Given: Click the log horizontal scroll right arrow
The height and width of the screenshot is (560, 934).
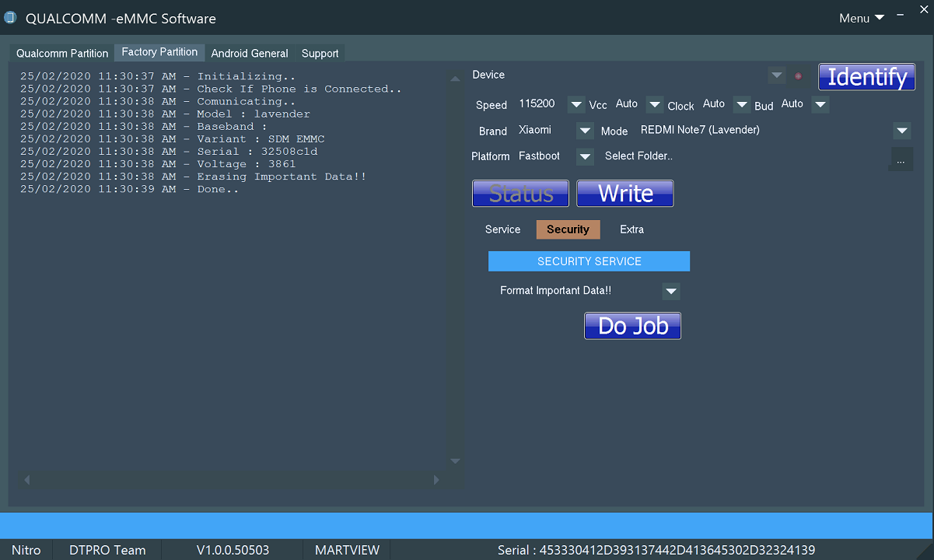Looking at the screenshot, I should (x=436, y=480).
